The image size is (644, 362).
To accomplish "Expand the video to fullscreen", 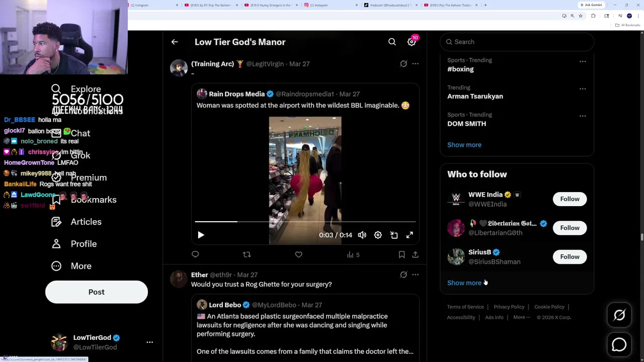I will click(410, 235).
